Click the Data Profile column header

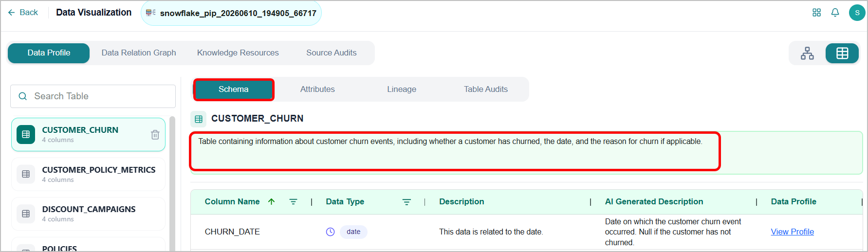coord(794,201)
